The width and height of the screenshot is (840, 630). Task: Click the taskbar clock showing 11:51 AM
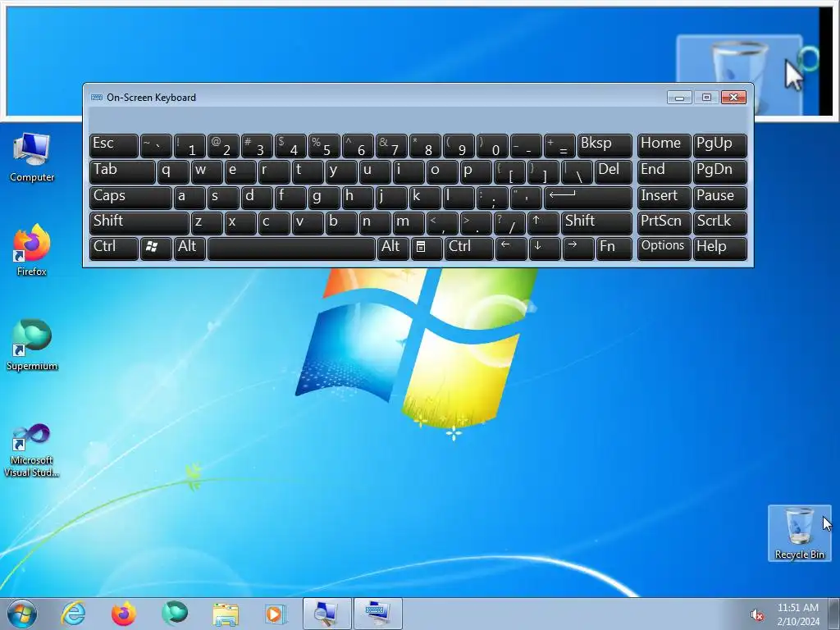pyautogui.click(x=797, y=614)
